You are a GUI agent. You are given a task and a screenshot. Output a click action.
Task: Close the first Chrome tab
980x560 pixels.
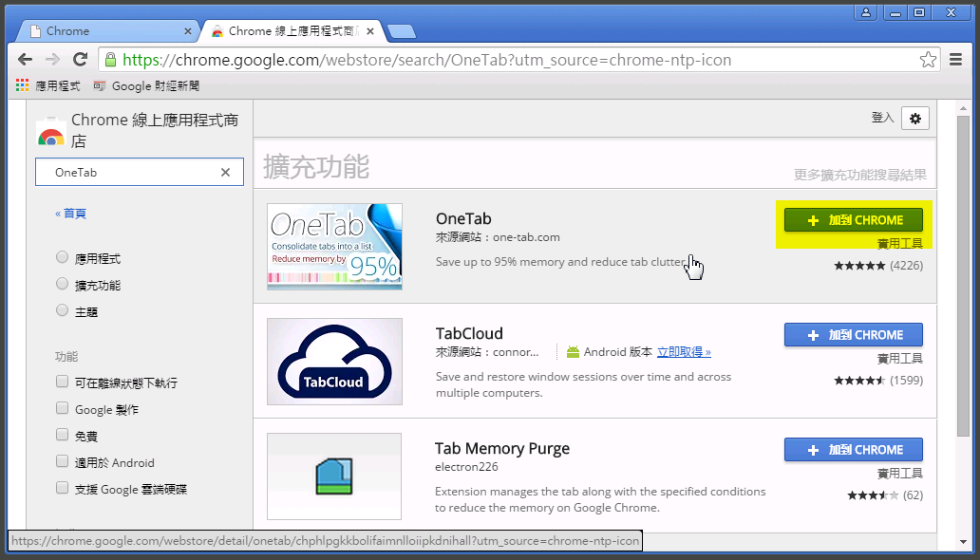coord(187,30)
